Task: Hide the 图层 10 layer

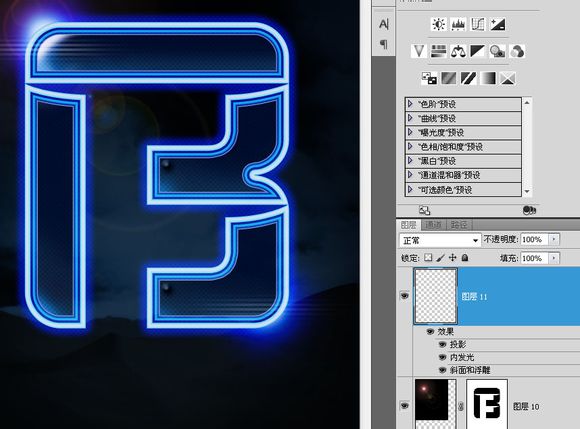Action: point(404,406)
